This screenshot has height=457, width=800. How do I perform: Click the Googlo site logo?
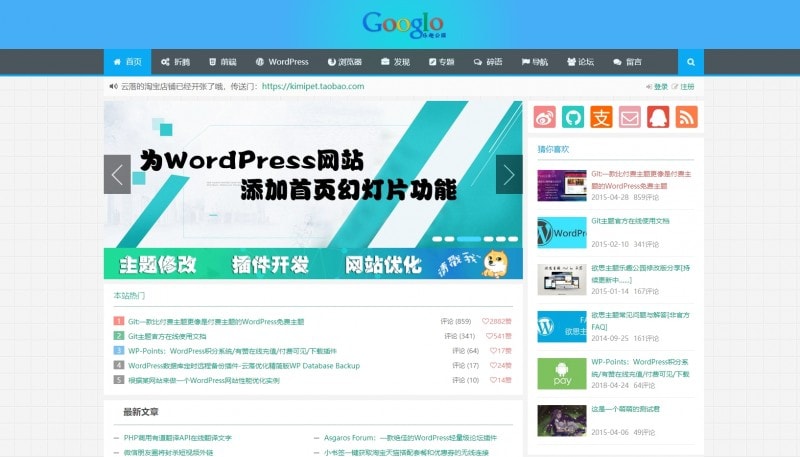(x=404, y=24)
